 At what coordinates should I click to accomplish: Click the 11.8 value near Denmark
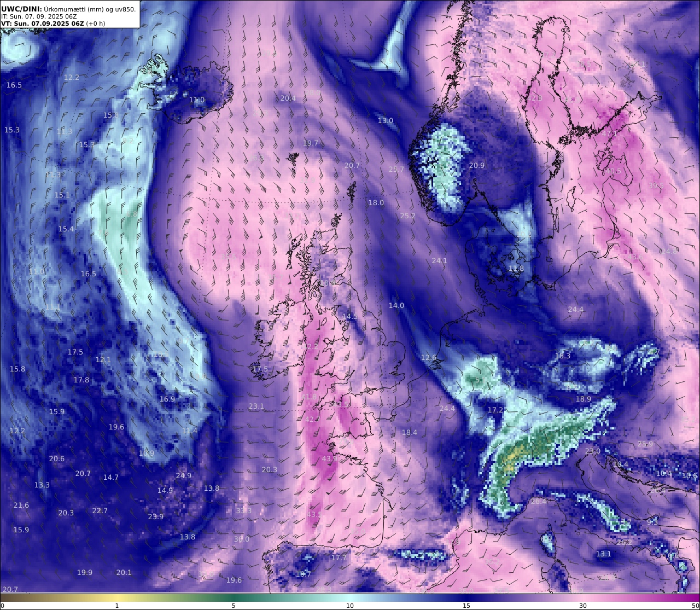pyautogui.click(x=516, y=269)
